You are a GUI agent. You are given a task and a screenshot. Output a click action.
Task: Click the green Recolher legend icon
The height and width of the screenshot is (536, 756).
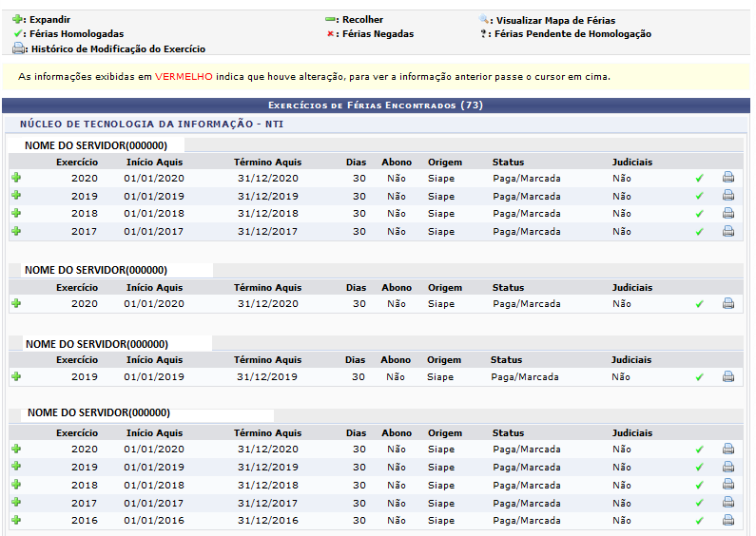click(x=330, y=19)
